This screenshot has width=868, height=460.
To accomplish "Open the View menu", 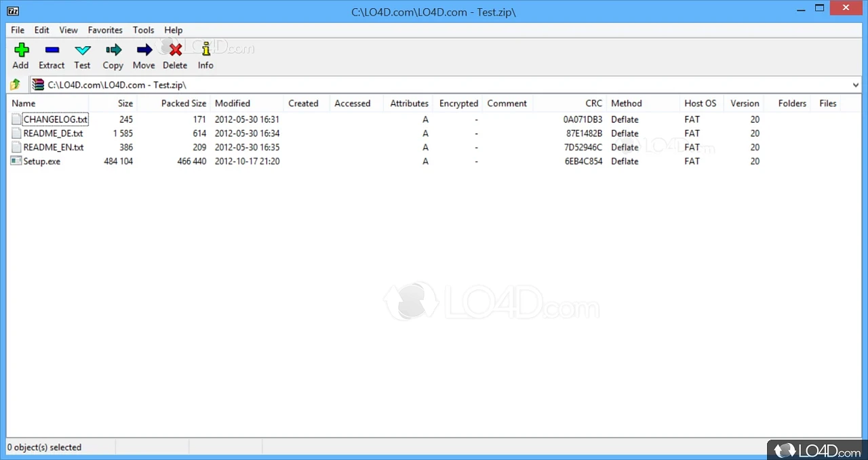I will point(68,30).
